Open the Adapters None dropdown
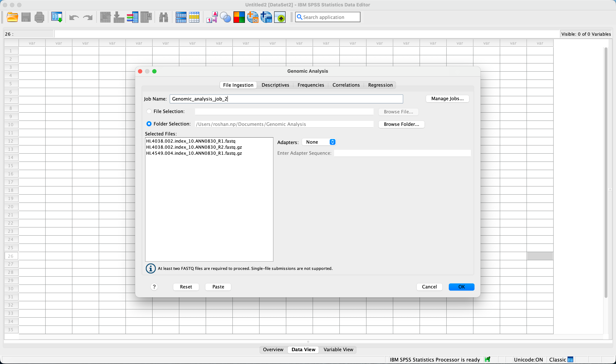The height and width of the screenshot is (364, 616). point(319,142)
